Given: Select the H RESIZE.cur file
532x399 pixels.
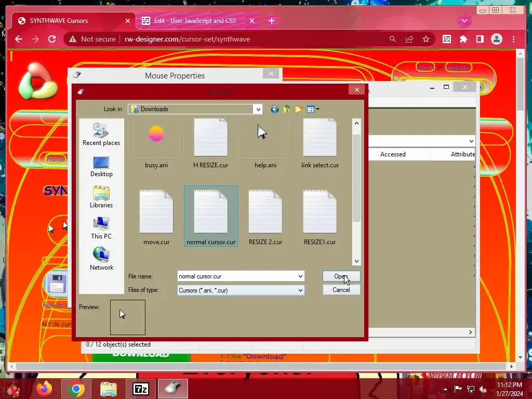Looking at the screenshot, I should (211, 144).
